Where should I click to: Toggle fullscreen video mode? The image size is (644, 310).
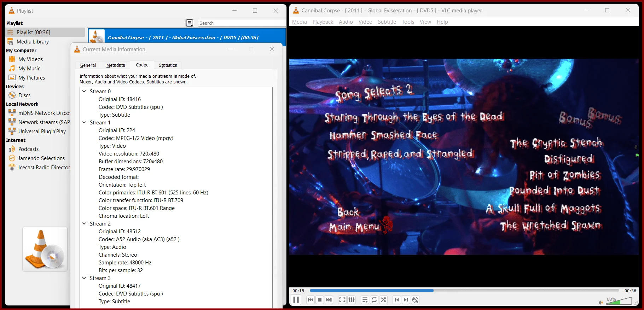[x=342, y=300]
